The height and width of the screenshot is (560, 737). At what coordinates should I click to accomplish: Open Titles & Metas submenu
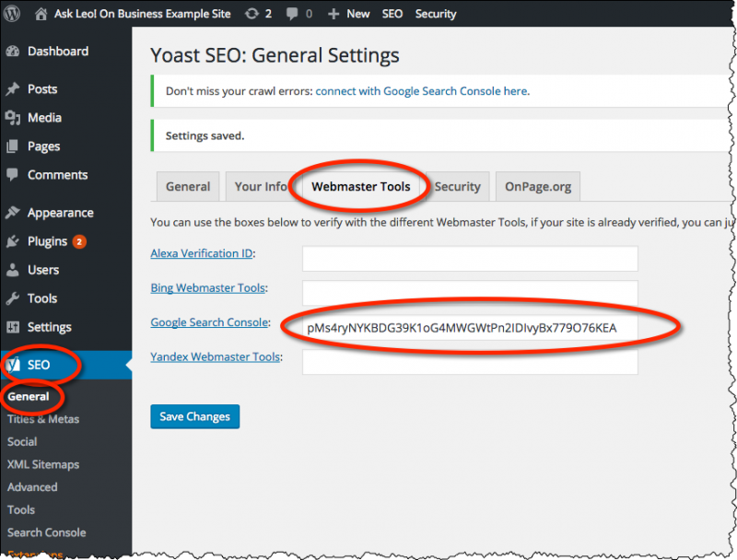coord(43,419)
